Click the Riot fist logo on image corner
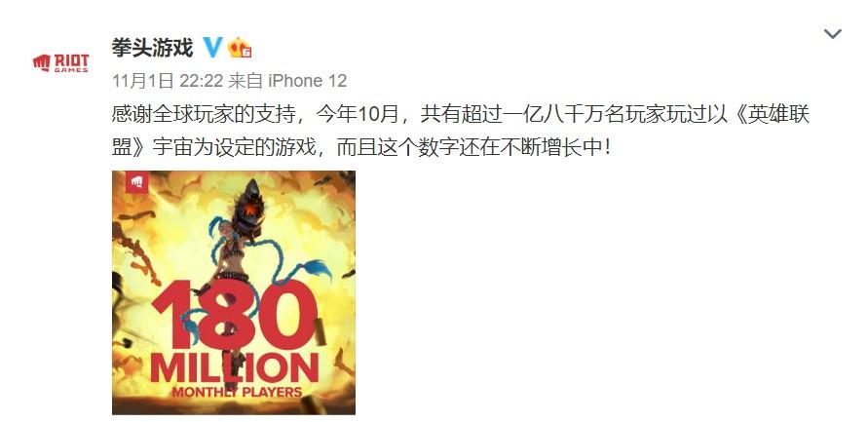 click(x=136, y=181)
